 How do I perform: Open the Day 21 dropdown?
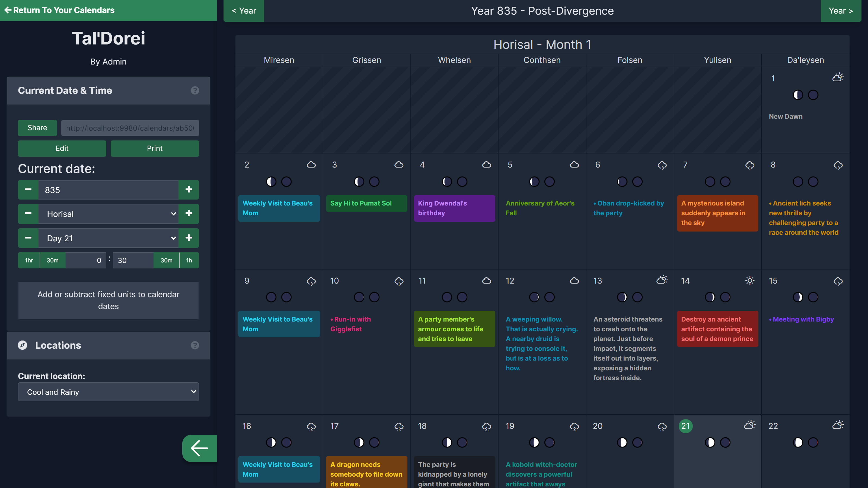click(x=108, y=238)
